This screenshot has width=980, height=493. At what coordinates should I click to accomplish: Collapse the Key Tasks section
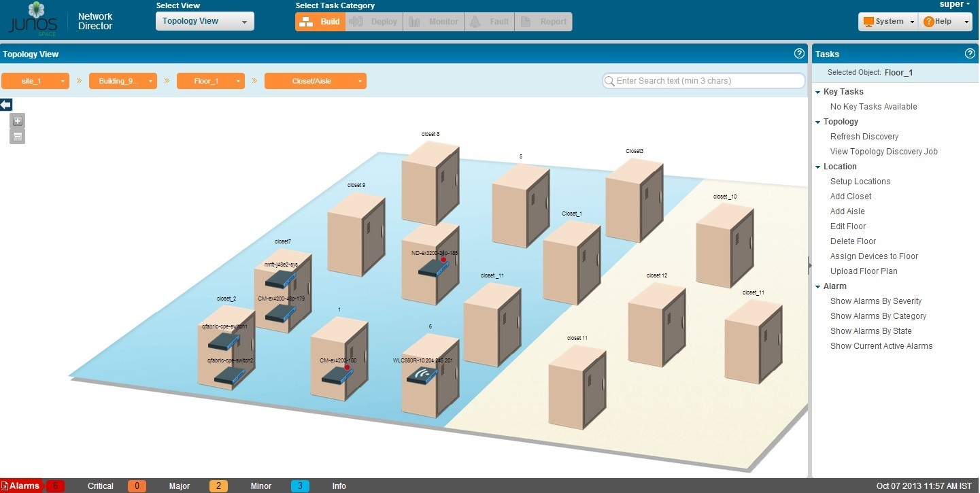click(818, 92)
